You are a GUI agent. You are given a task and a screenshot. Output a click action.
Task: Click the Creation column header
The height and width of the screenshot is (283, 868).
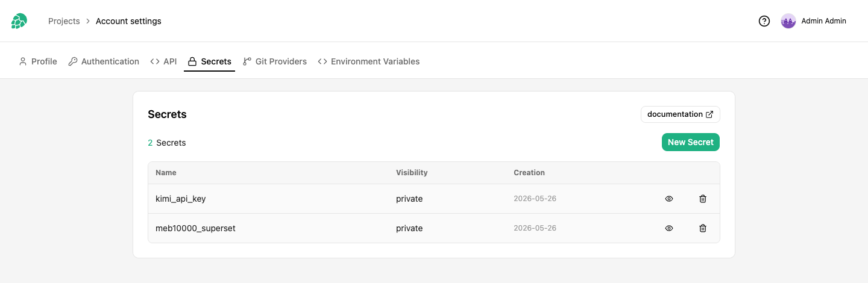pyautogui.click(x=529, y=173)
